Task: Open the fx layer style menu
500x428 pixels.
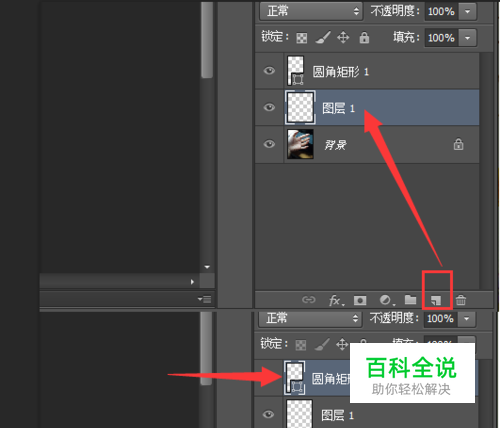Action: point(336,300)
